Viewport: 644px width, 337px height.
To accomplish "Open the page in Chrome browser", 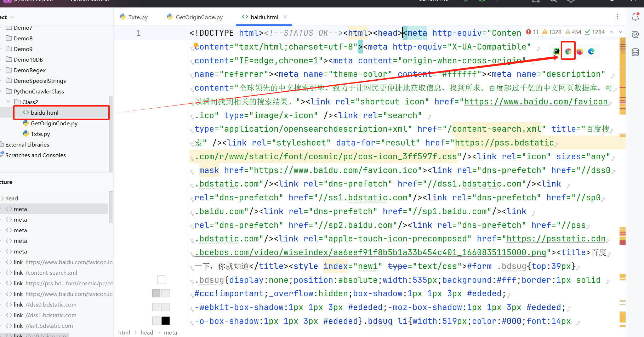I will tap(568, 51).
